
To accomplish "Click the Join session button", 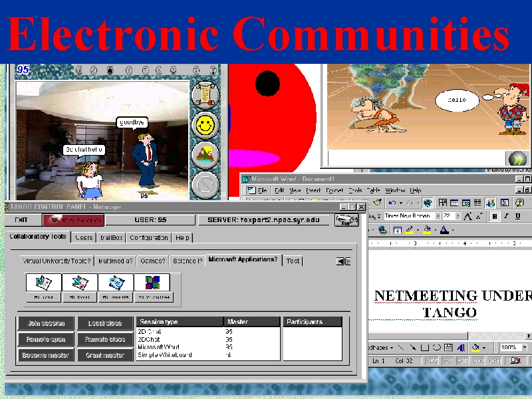I will pyautogui.click(x=46, y=323).
